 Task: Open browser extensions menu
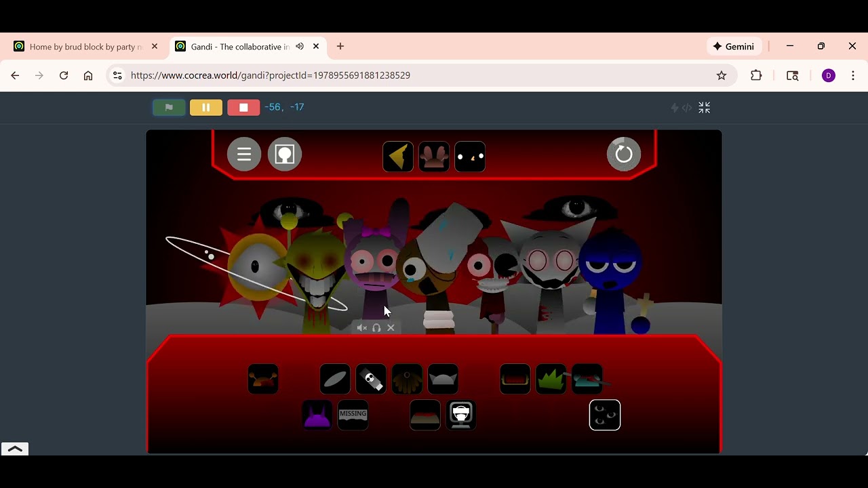pyautogui.click(x=756, y=75)
